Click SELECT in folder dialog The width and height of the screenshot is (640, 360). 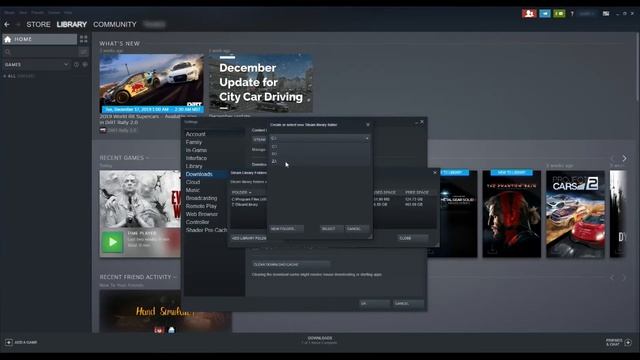click(331, 229)
